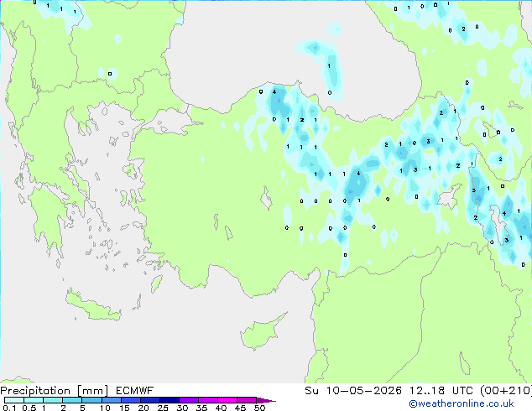
Task: Click the 2–5 mm legend swatch
Action: (72, 400)
